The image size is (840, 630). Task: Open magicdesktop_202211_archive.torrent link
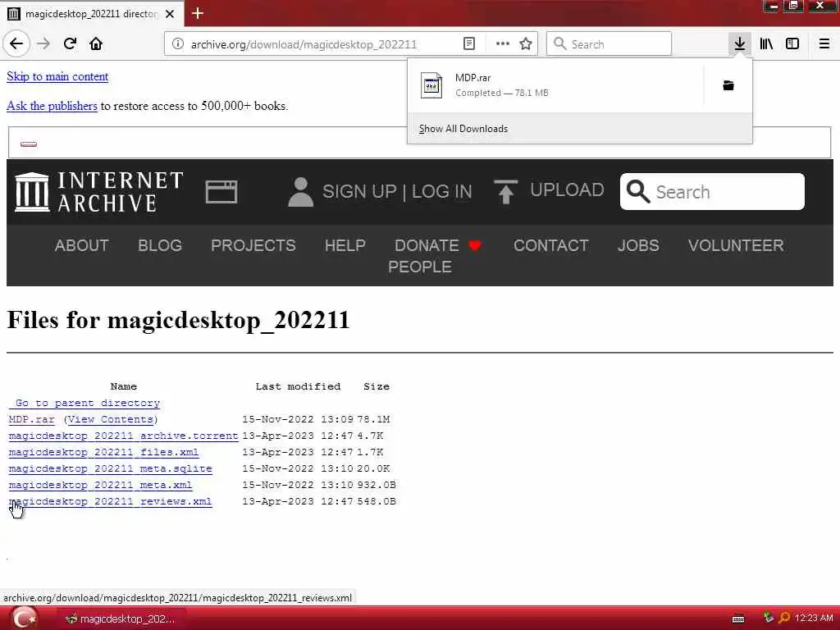123,436
